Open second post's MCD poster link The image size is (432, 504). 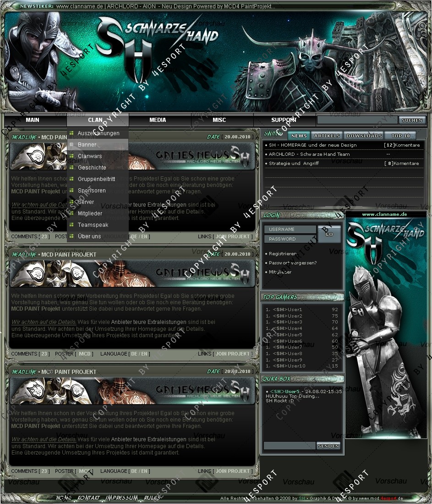click(85, 354)
